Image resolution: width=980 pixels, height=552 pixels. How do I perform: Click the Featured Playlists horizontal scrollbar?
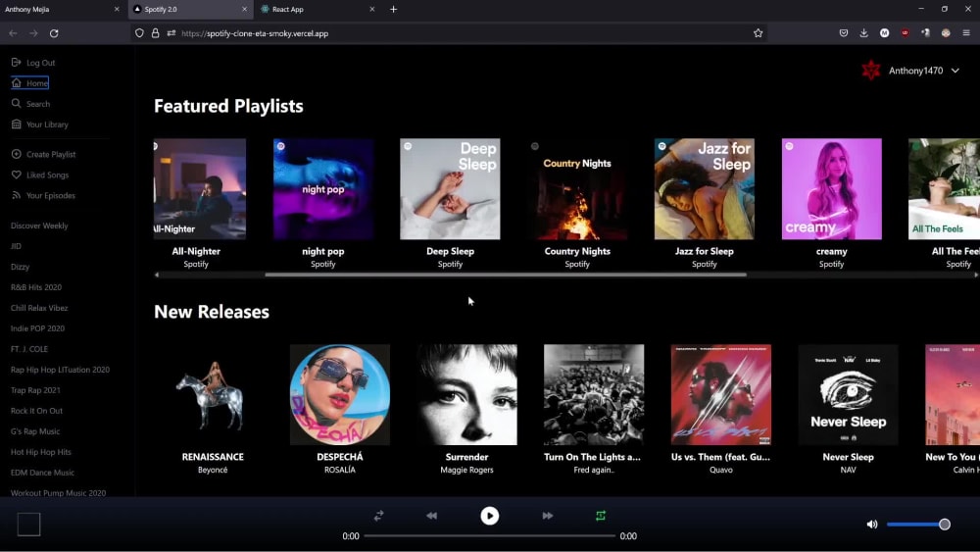(506, 275)
